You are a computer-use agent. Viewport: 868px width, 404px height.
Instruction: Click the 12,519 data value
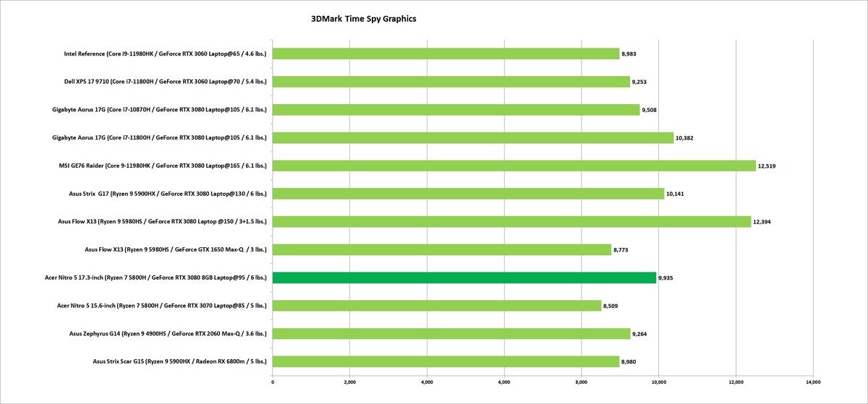(767, 166)
